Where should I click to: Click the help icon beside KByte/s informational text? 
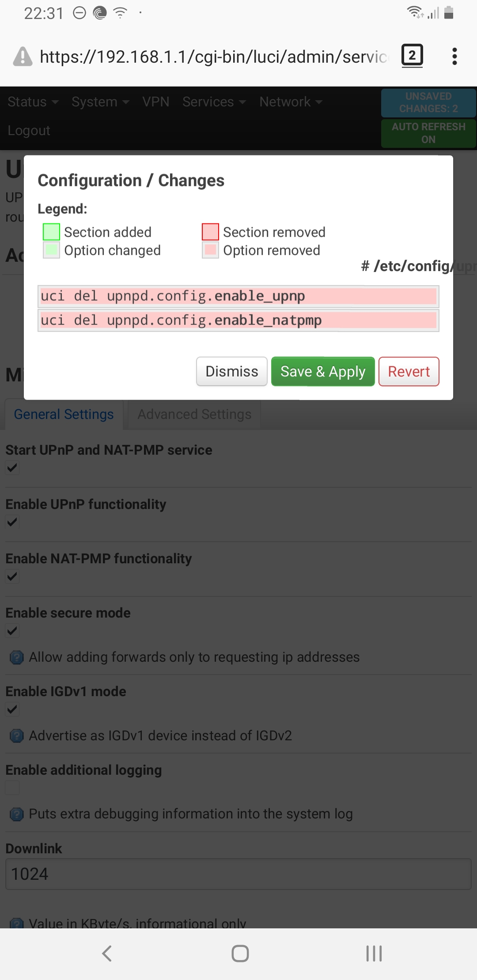(16, 924)
